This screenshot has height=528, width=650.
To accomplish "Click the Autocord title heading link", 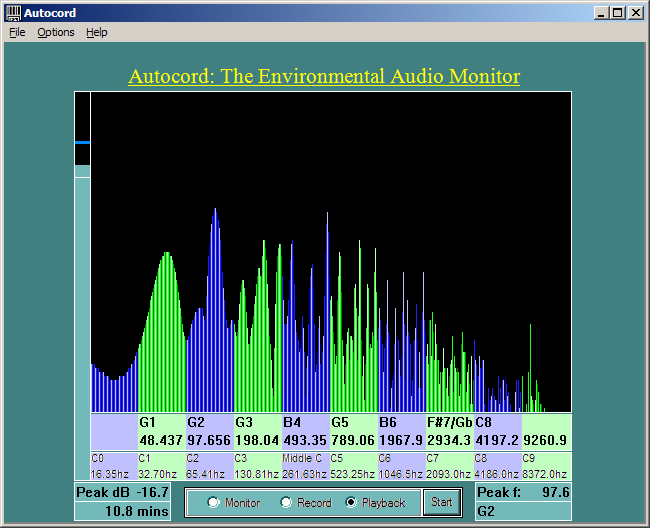I will click(x=324, y=76).
